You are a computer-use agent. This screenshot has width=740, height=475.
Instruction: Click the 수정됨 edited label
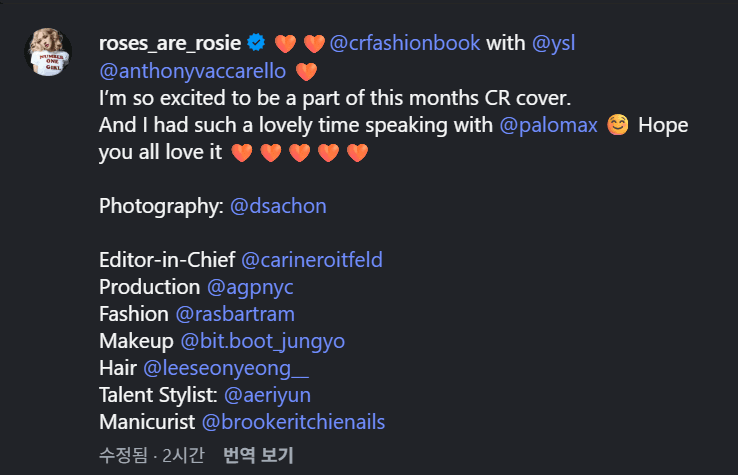point(123,456)
